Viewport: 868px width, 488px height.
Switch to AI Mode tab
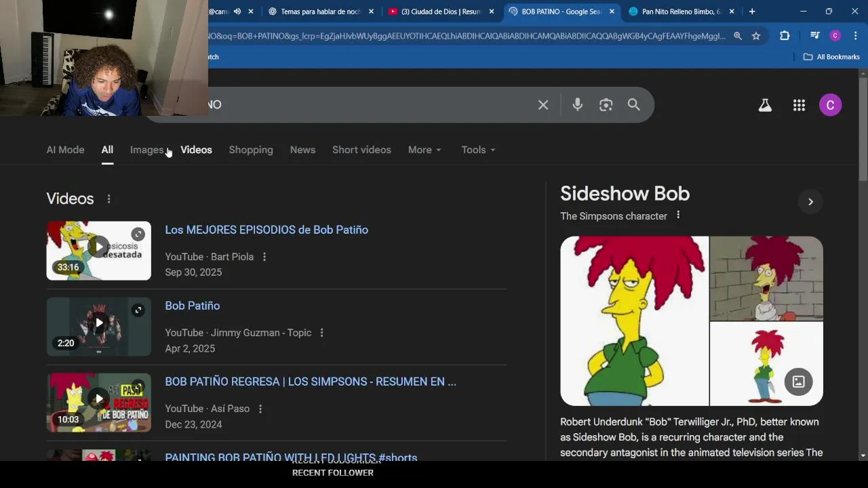coord(65,150)
